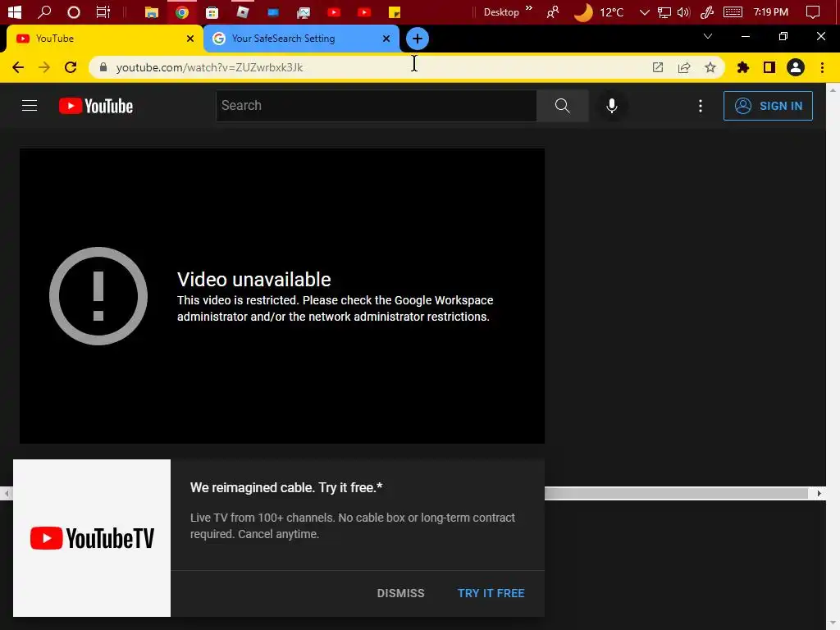840x630 pixels.
Task: Open the Roblox icon on the taskbar
Action: click(243, 11)
